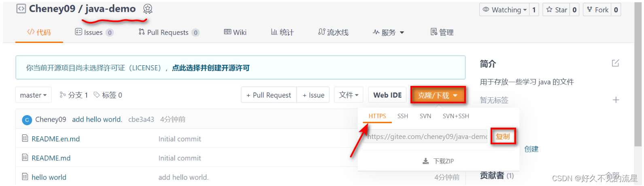The height and width of the screenshot is (186, 644).
Task: Expand the 服务 dropdown menu
Action: pos(388,32)
